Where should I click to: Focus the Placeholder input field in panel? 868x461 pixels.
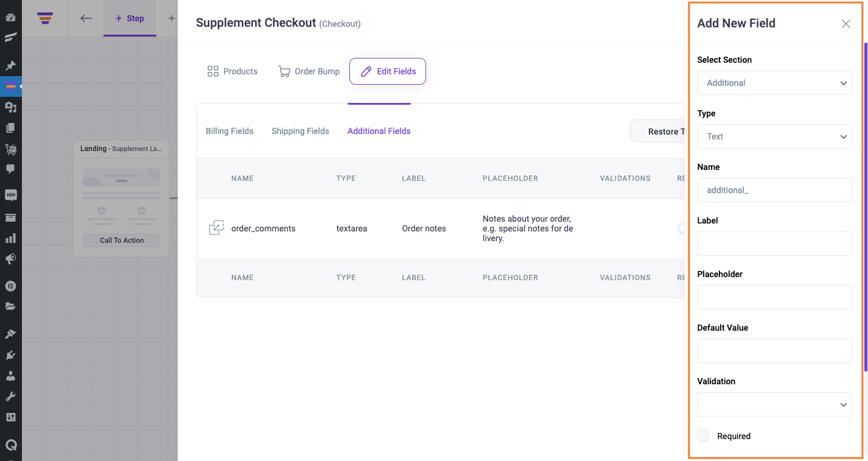click(x=774, y=297)
